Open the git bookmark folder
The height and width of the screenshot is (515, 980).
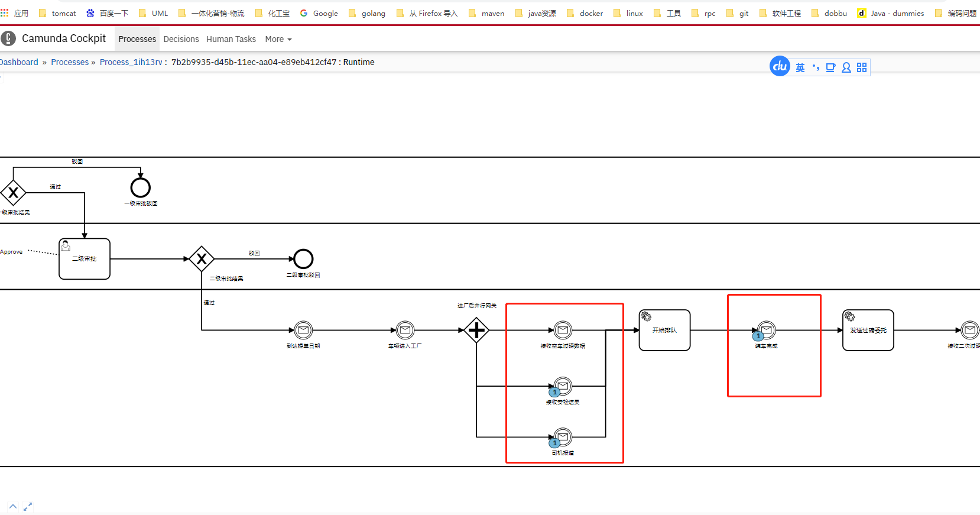[x=738, y=13]
